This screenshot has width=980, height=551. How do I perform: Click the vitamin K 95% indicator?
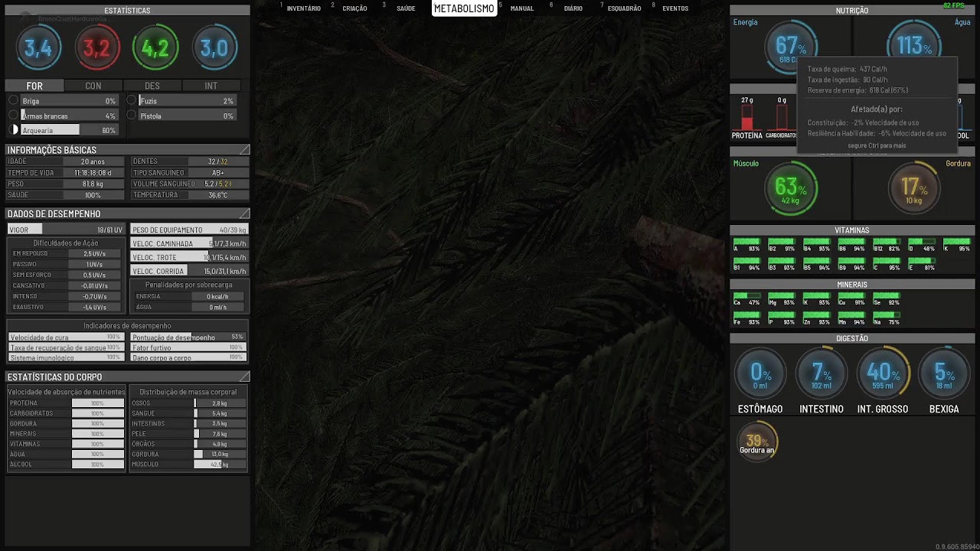click(956, 245)
